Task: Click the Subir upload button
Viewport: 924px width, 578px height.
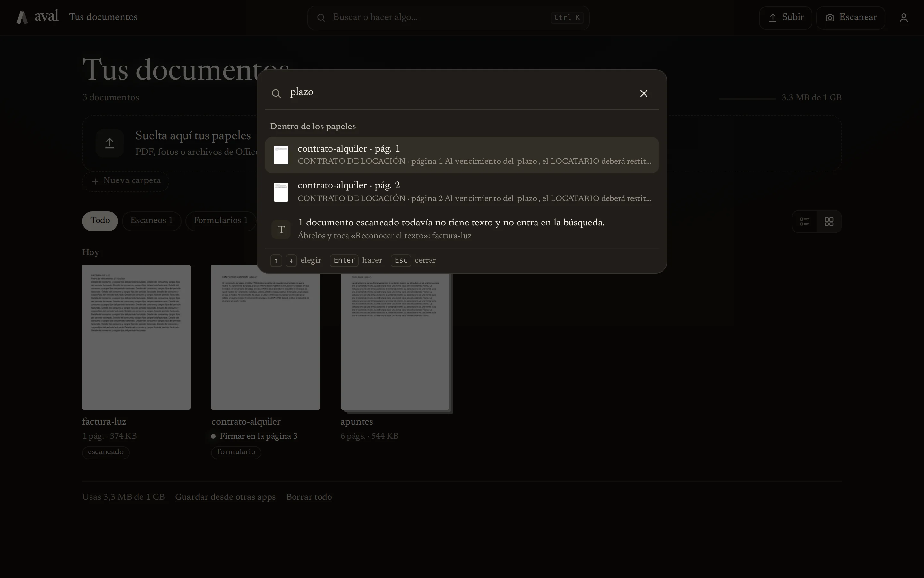Action: tap(785, 18)
